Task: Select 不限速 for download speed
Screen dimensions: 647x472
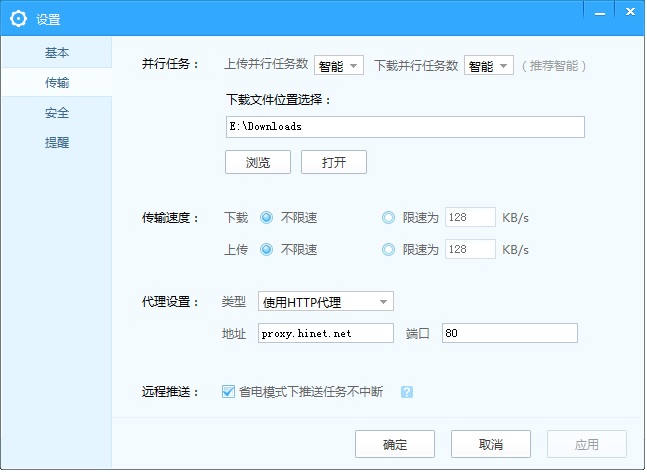Action: (x=267, y=217)
